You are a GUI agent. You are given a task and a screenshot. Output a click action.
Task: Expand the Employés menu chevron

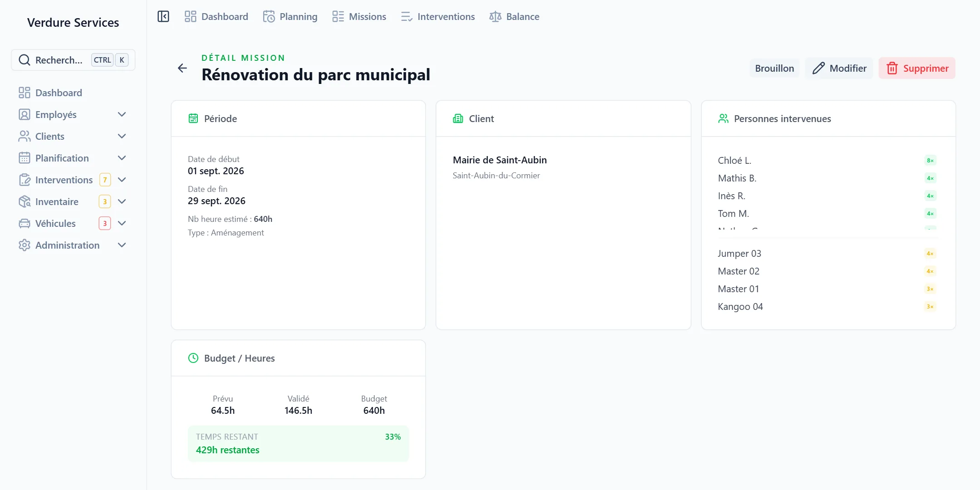point(122,114)
